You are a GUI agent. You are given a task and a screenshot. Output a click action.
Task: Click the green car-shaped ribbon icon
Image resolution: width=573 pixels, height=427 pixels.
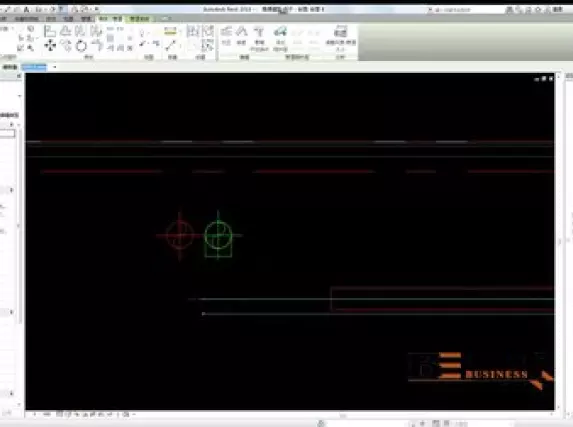pyautogui.click(x=280, y=32)
